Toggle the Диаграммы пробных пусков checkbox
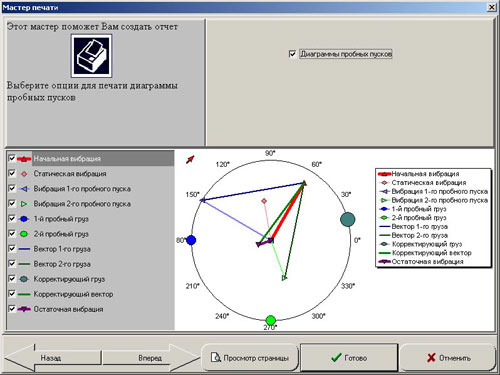This screenshot has width=500, height=375. click(x=292, y=54)
